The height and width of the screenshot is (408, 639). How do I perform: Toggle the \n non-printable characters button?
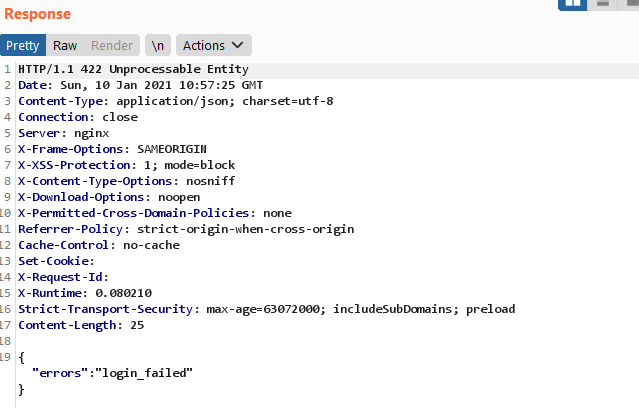pos(158,45)
